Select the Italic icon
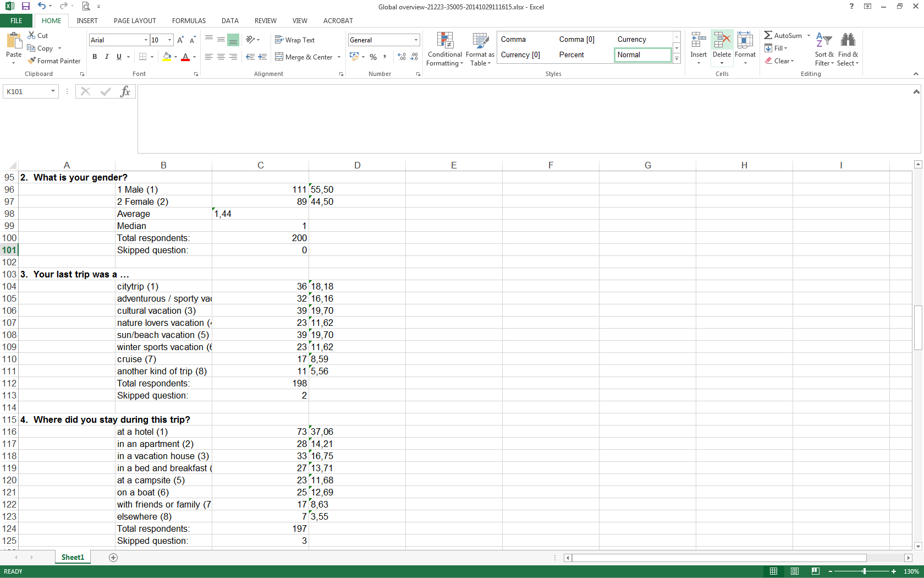 coord(107,57)
